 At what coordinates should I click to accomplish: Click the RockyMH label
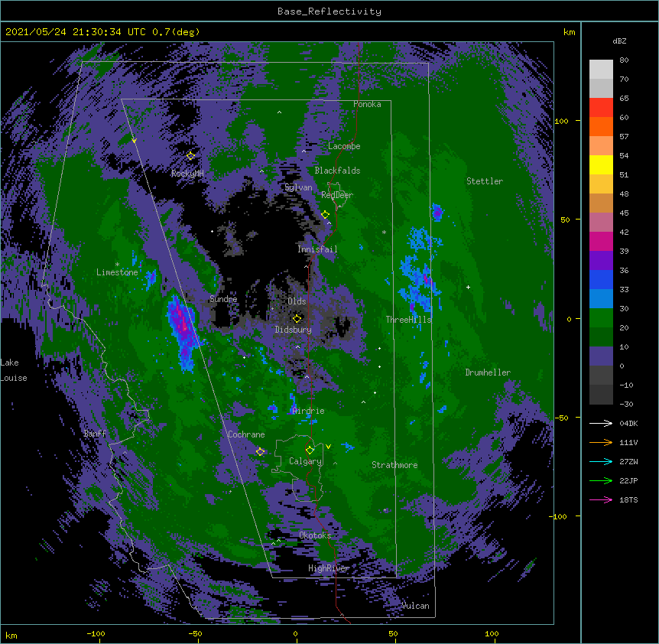click(x=187, y=174)
